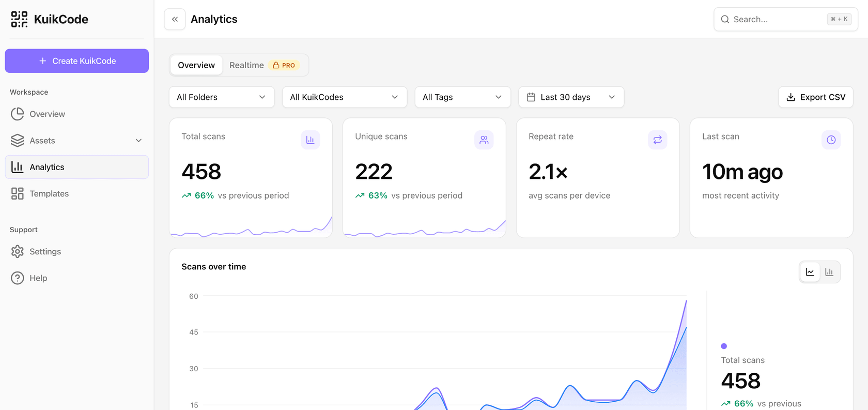
Task: Click the 2.1× Repeat rate value
Action: 548,172
